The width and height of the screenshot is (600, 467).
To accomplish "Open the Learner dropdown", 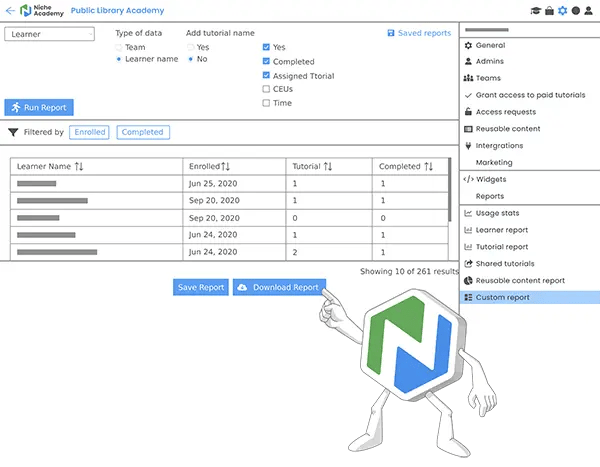I will pyautogui.click(x=49, y=34).
